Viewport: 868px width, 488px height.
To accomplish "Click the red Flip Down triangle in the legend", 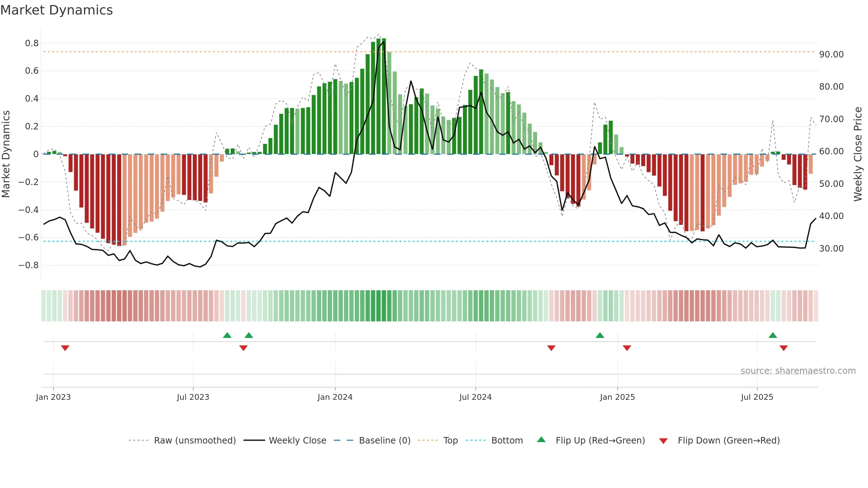I will tap(663, 441).
